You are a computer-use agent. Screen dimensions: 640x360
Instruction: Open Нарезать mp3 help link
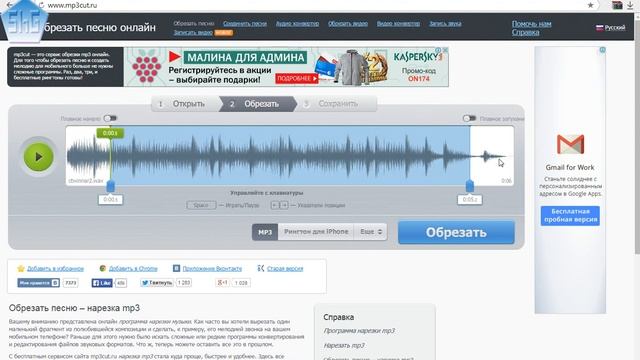pos(344,345)
